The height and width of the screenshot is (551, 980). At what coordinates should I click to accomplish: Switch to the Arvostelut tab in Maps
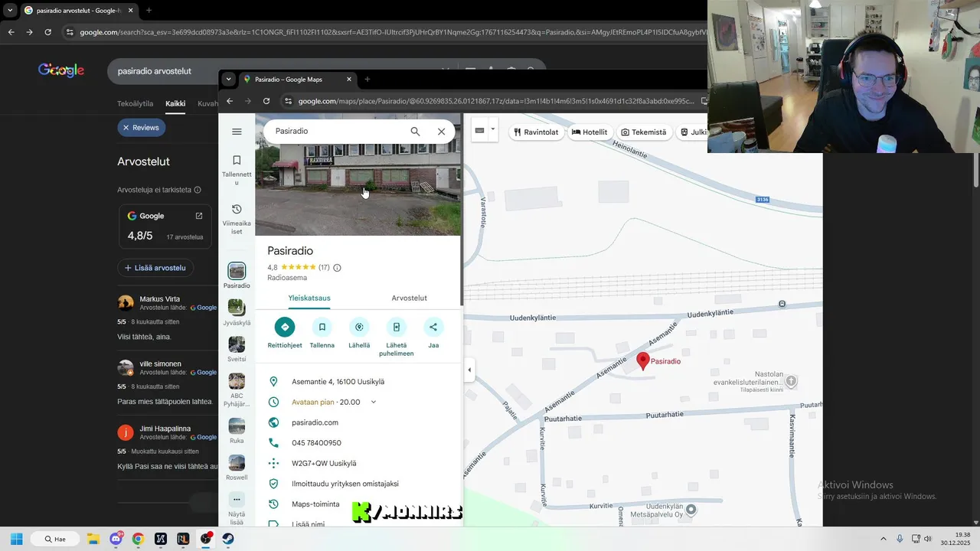[410, 298]
